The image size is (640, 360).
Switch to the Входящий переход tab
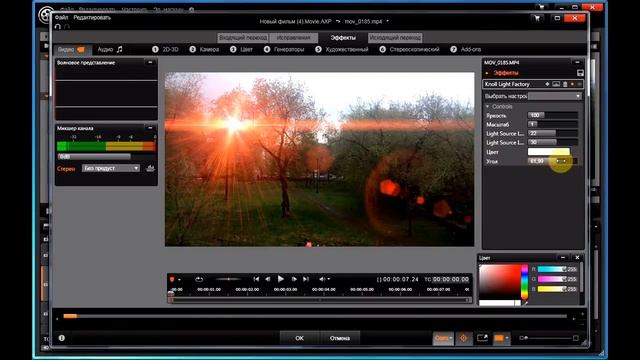[x=243, y=38]
